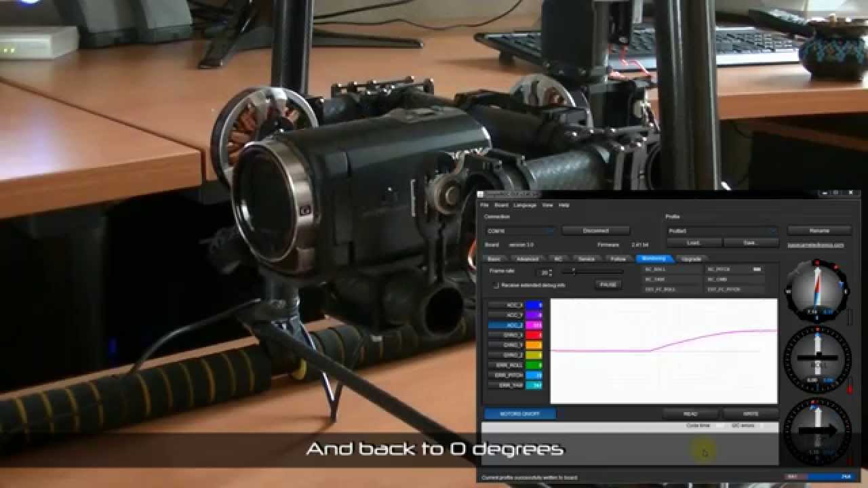868x488 pixels.
Task: Toggle ACC_Z graph line
Action: coord(506,325)
